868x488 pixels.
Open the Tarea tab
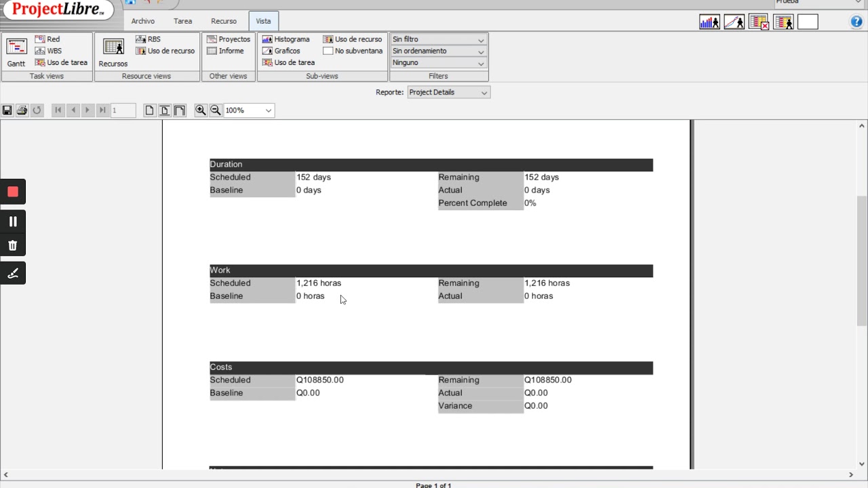click(x=182, y=21)
